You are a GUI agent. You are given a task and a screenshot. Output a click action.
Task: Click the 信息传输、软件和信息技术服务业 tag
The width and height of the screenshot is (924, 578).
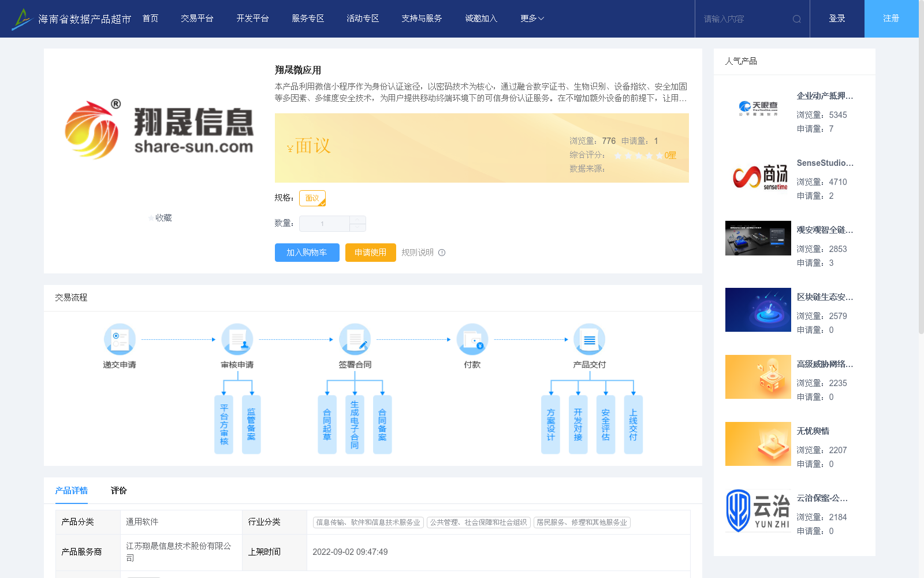[368, 523]
